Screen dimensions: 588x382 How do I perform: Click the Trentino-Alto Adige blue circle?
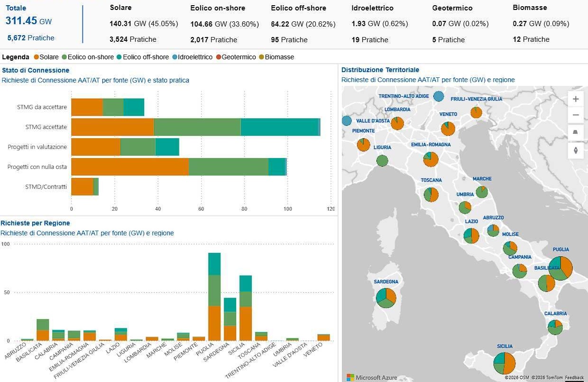pos(439,96)
